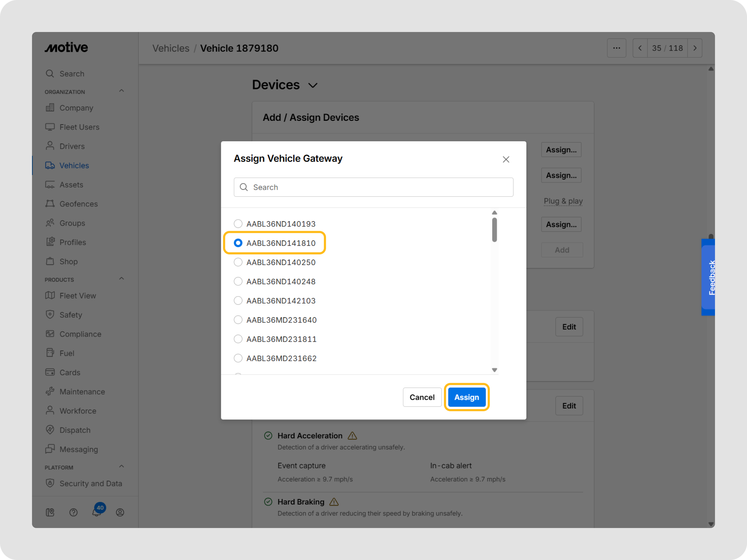Select gateway AABL36ND140193 radio button
Image resolution: width=747 pixels, height=560 pixels.
point(238,224)
